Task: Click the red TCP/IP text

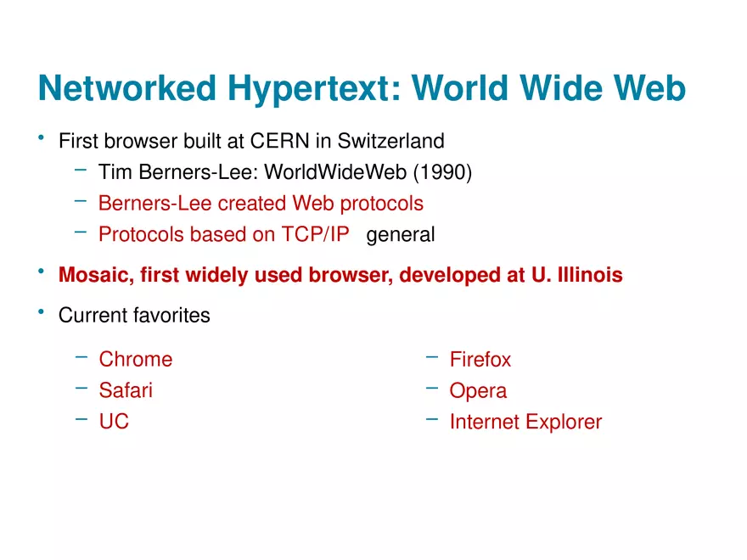Action: 315,235
